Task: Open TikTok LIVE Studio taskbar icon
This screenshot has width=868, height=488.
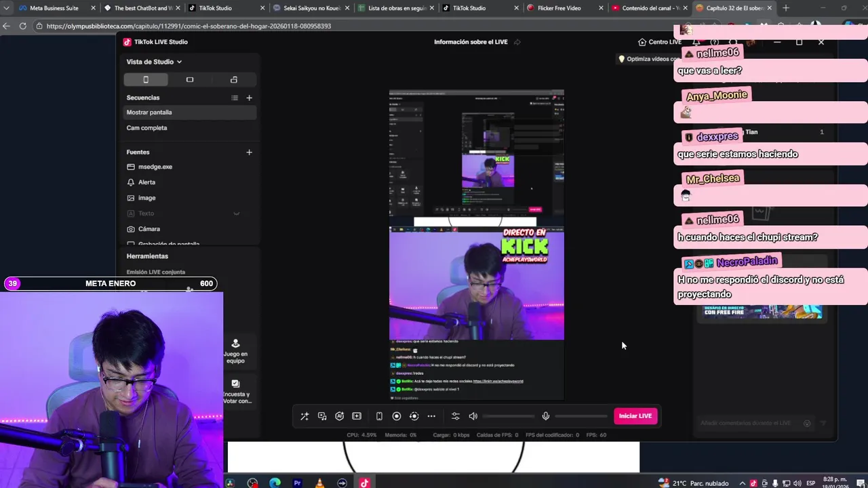Action: click(x=364, y=483)
